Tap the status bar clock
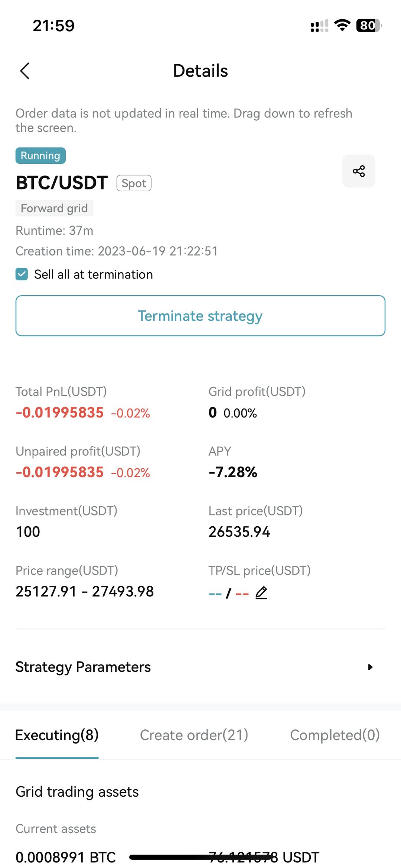401x868 pixels. pyautogui.click(x=53, y=26)
